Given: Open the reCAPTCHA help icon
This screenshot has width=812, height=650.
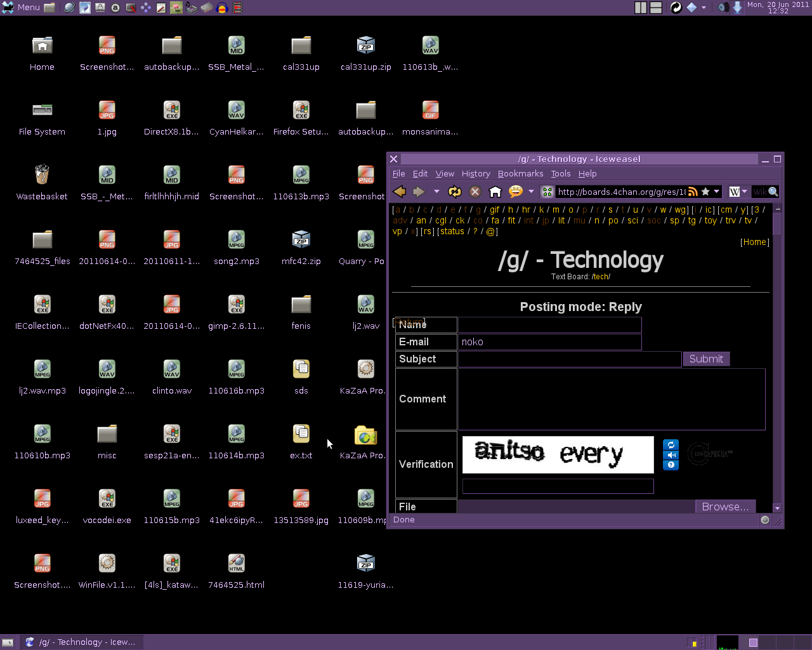Looking at the screenshot, I should pyautogui.click(x=671, y=465).
